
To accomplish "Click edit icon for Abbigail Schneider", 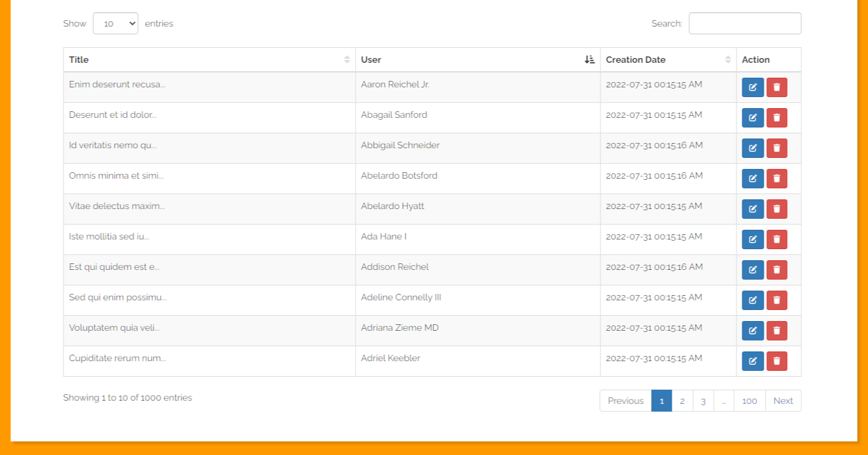I will pyautogui.click(x=752, y=148).
